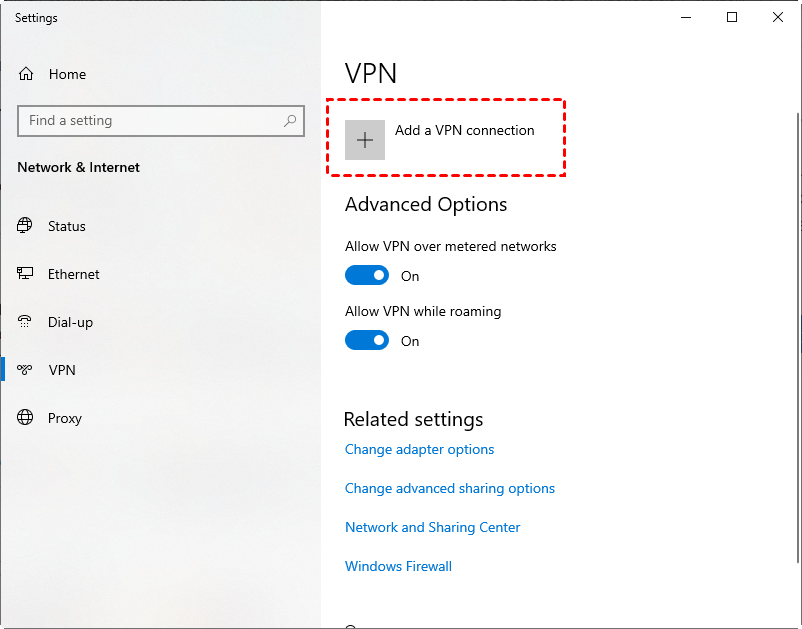Click the VPN sidebar icon
Image resolution: width=802 pixels, height=629 pixels.
[x=25, y=369]
